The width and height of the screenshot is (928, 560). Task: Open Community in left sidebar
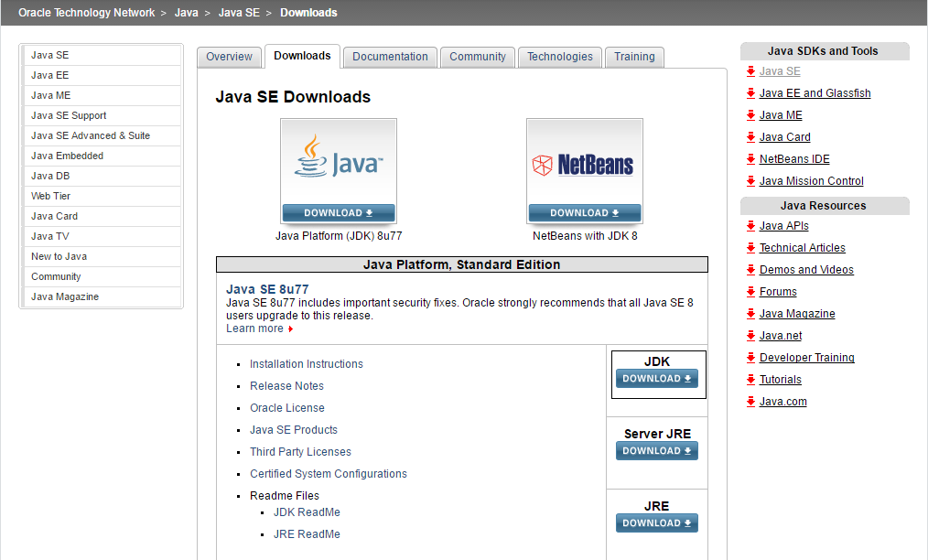coord(102,276)
